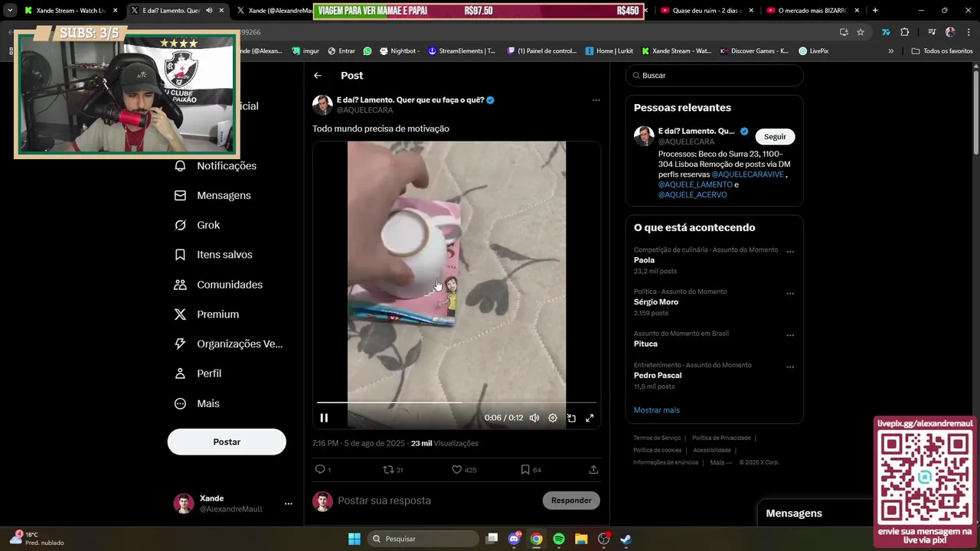Bookmark this page with the star icon

coord(861,32)
